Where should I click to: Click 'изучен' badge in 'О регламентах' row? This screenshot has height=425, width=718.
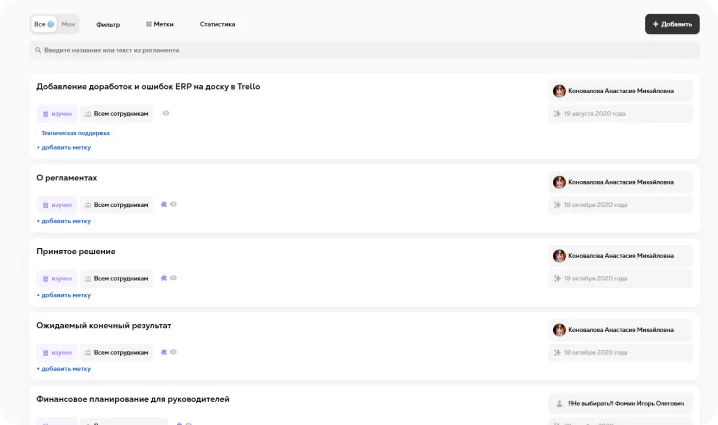(57, 205)
